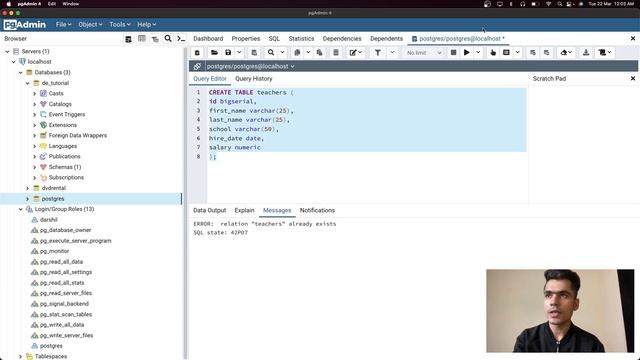Click the grayed Save Data Changes icon
Viewport: 640px width, 360px height.
point(254,53)
